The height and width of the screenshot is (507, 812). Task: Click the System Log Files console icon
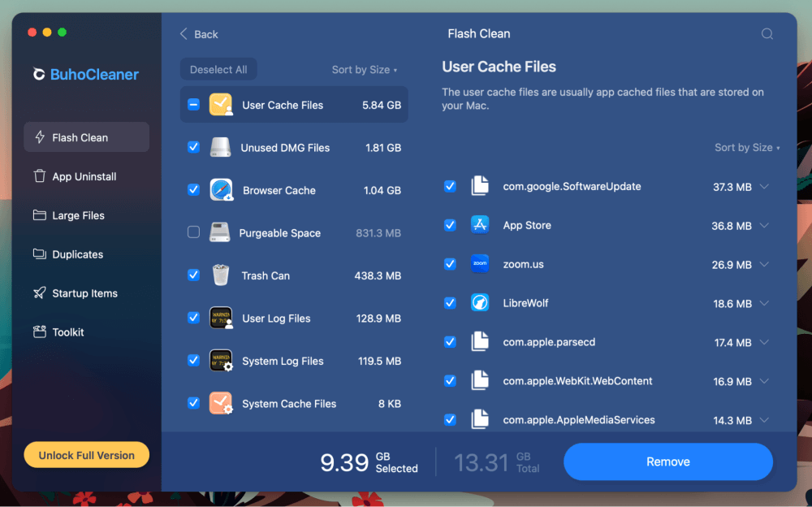[221, 360]
